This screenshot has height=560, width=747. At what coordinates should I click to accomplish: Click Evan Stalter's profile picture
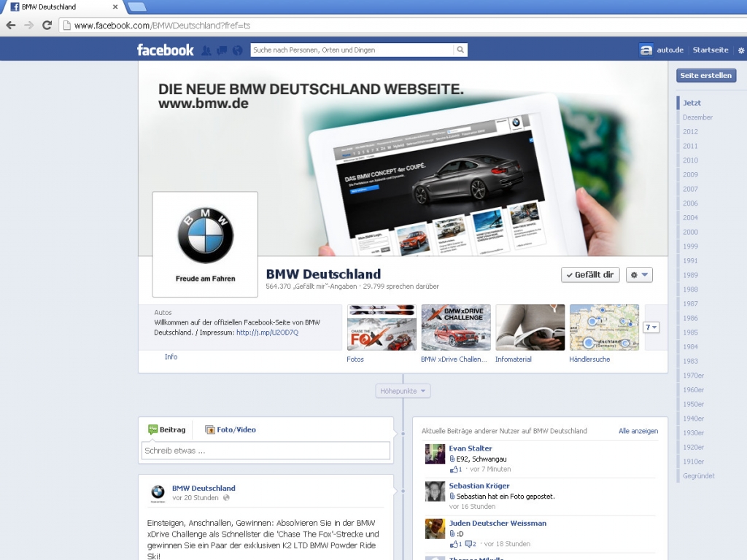point(435,454)
